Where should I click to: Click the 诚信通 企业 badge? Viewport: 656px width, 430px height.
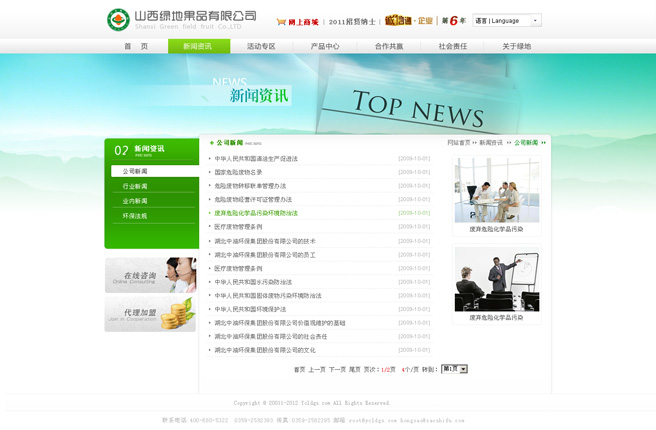pyautogui.click(x=409, y=20)
